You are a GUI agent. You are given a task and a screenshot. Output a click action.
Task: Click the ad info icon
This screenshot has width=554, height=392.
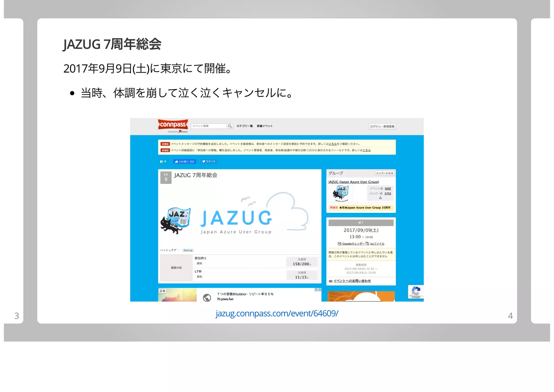(x=316, y=289)
